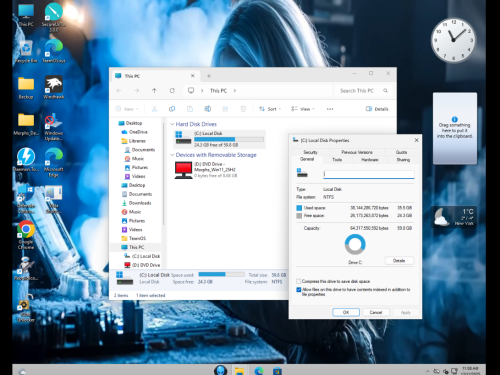Switch to the Security tab

pyautogui.click(x=310, y=152)
